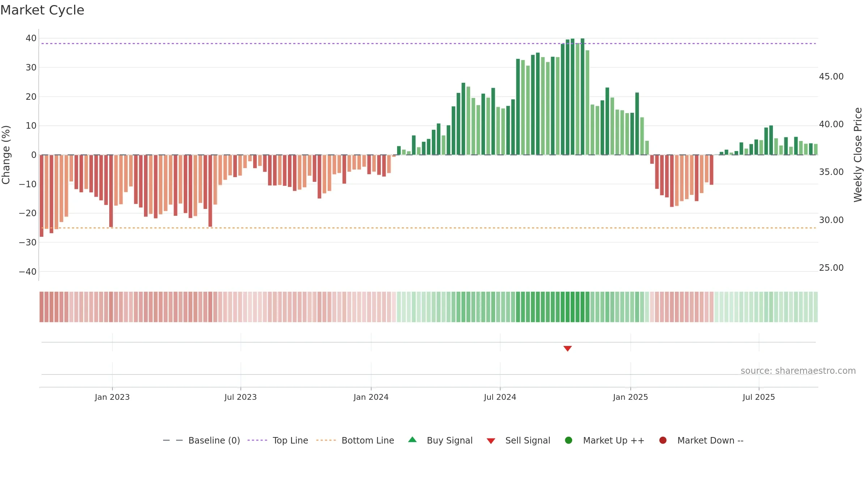Click the Market Cycle chart title
This screenshot has height=488, width=868.
[42, 10]
